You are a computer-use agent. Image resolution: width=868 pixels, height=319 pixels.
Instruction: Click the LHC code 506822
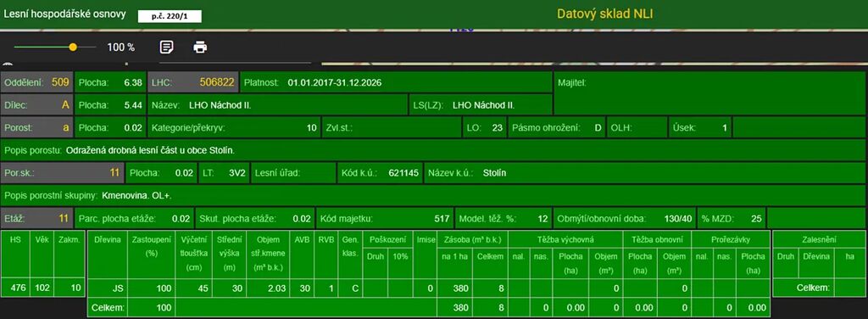point(193,82)
